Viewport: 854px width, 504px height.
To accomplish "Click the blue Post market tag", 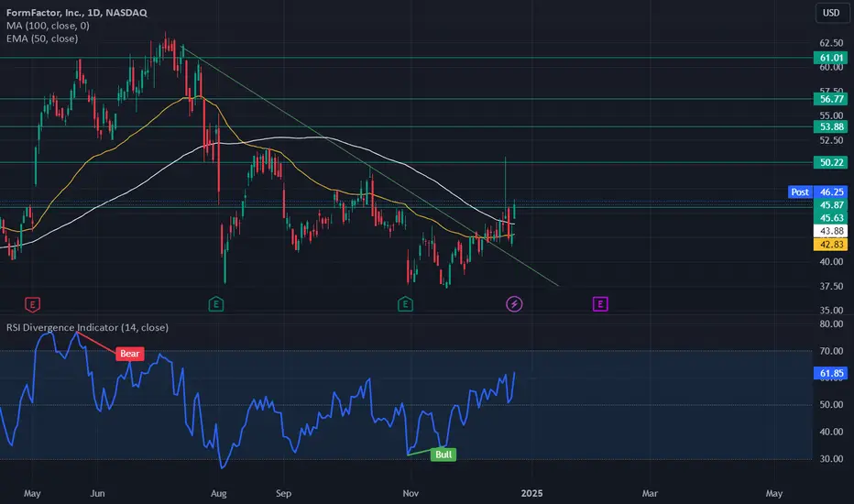I will (x=800, y=192).
